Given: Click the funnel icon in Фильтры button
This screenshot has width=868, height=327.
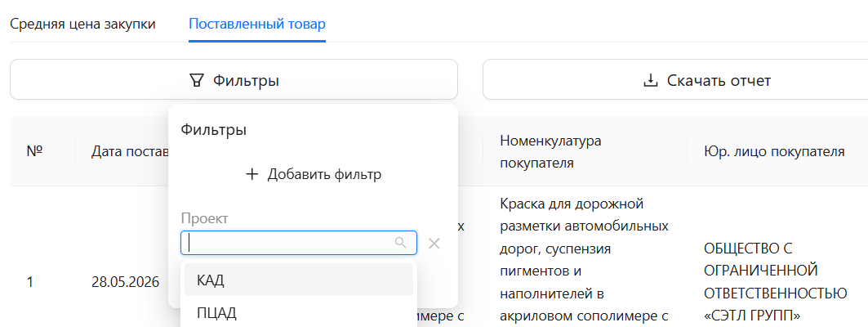Looking at the screenshot, I should (196, 81).
